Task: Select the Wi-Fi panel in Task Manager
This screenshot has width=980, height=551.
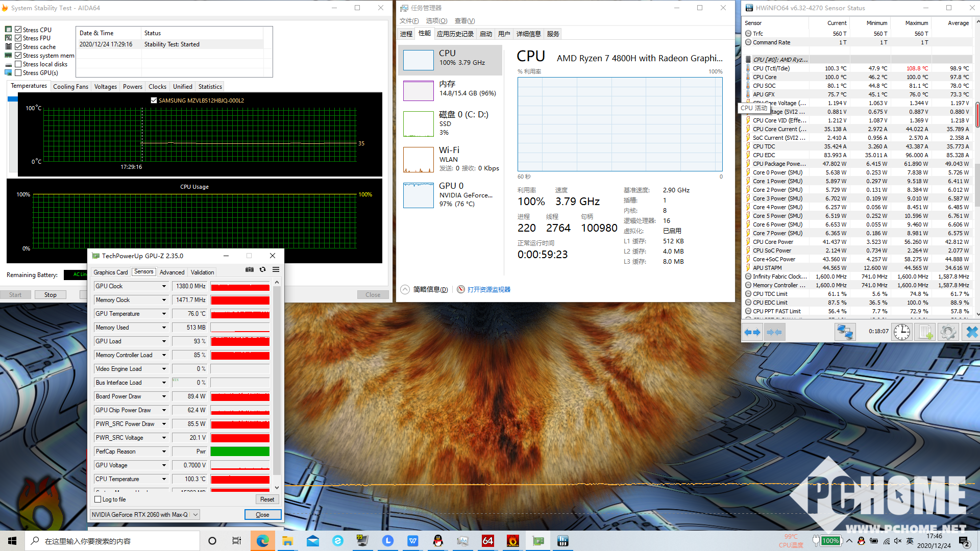Action: pos(450,159)
